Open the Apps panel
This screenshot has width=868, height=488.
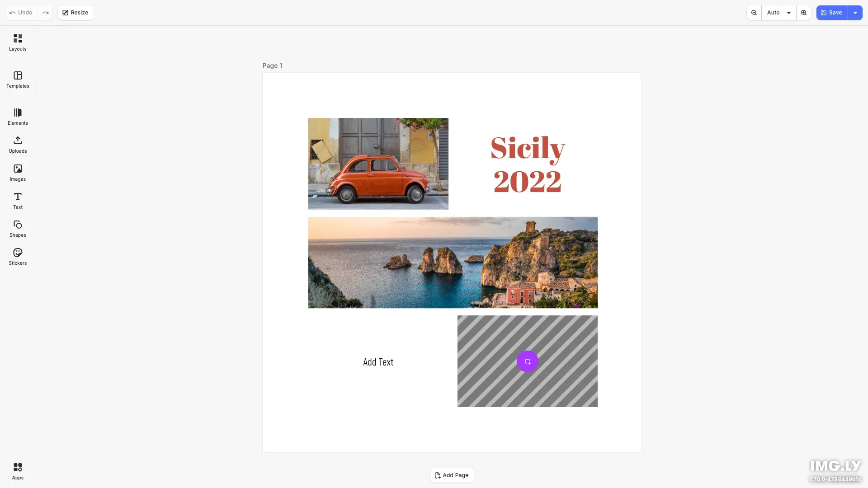pos(18,471)
